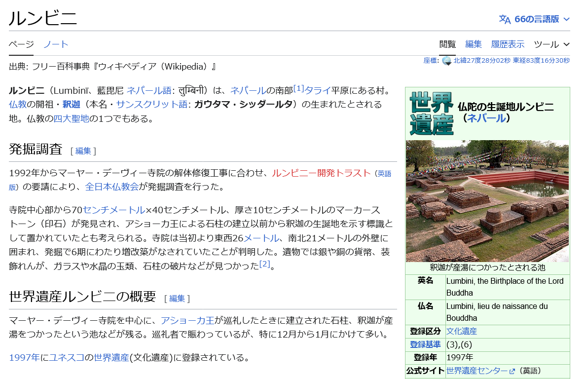
Task: Click the 登録年 value 1997年
Action: (460, 357)
